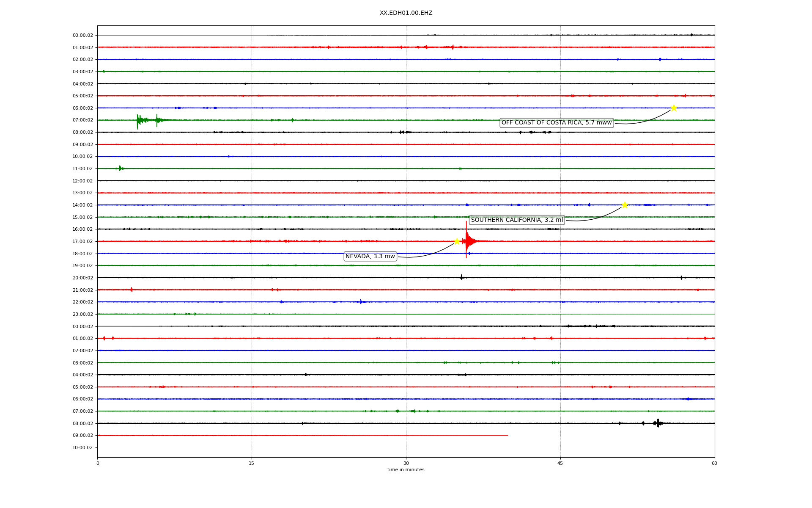
Task: Click the NEVADA, 3.3 mw annotation box
Action: (370, 257)
